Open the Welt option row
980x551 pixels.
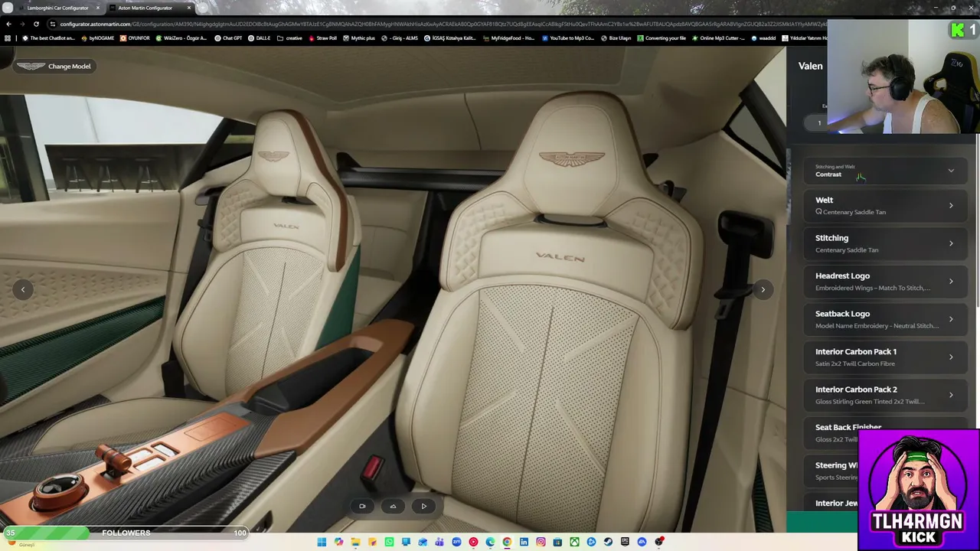point(885,206)
